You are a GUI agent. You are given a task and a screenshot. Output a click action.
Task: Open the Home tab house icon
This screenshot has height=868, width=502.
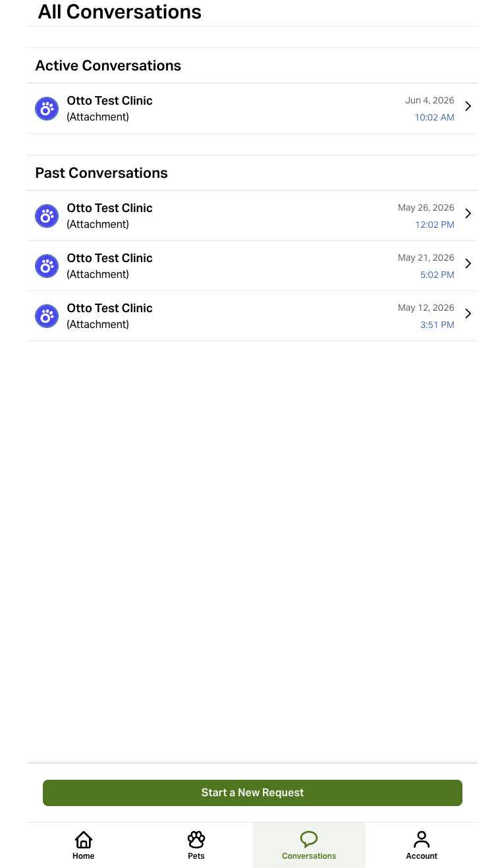point(84,839)
